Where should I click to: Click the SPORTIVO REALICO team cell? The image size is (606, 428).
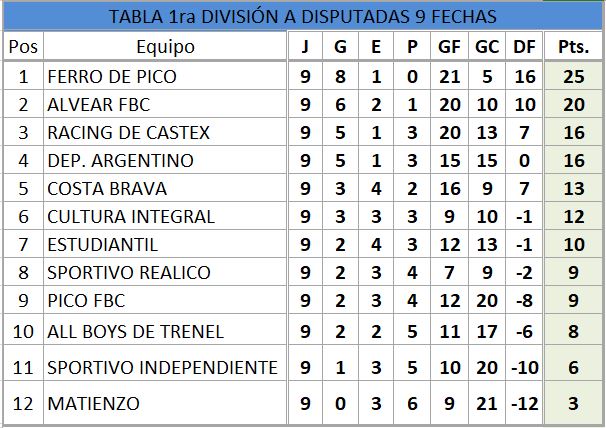[x=129, y=272]
